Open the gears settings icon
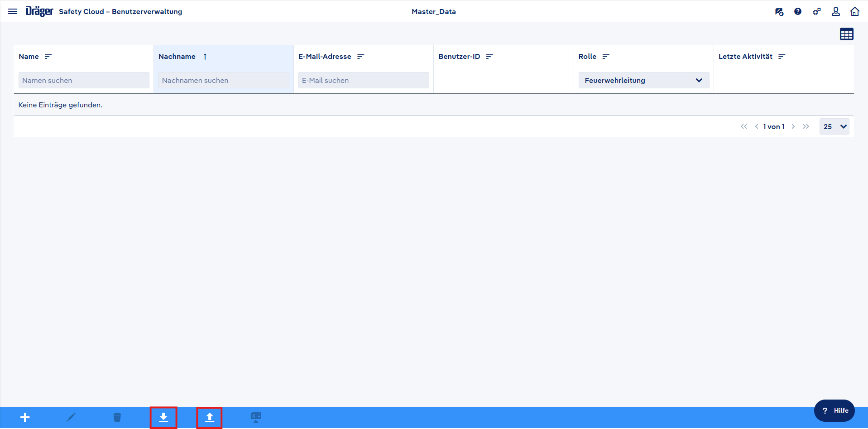The image size is (868, 429). [817, 12]
